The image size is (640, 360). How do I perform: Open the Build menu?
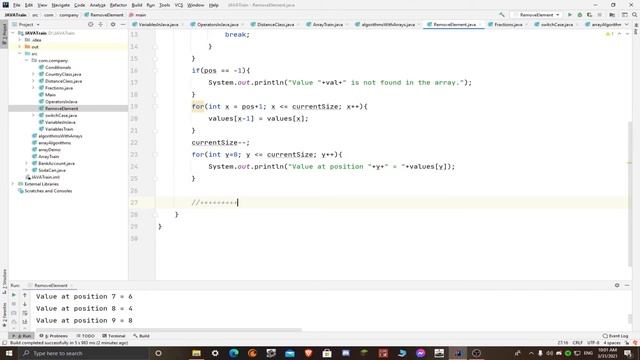pos(137,5)
